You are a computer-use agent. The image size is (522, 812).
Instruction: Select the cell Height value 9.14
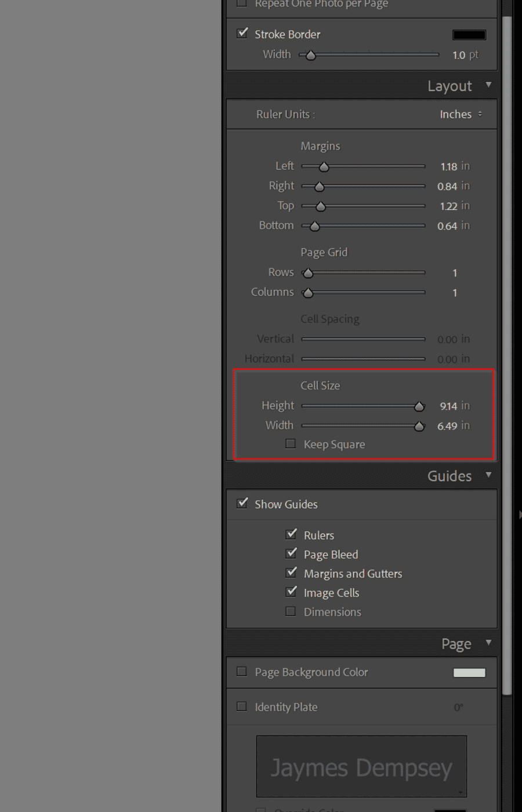(448, 406)
